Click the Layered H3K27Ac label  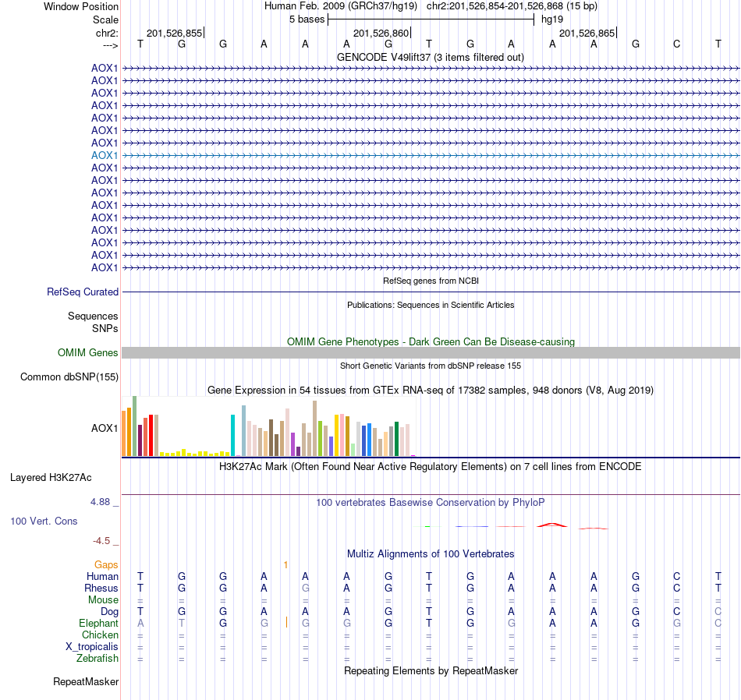pyautogui.click(x=51, y=478)
